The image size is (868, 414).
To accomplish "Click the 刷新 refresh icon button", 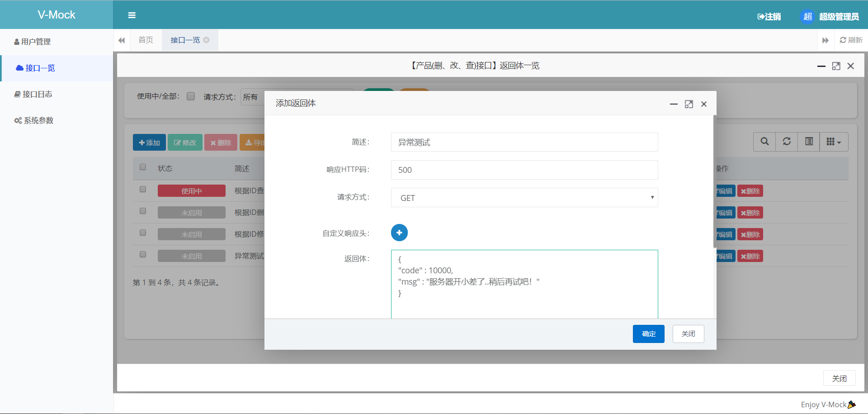I will (851, 40).
